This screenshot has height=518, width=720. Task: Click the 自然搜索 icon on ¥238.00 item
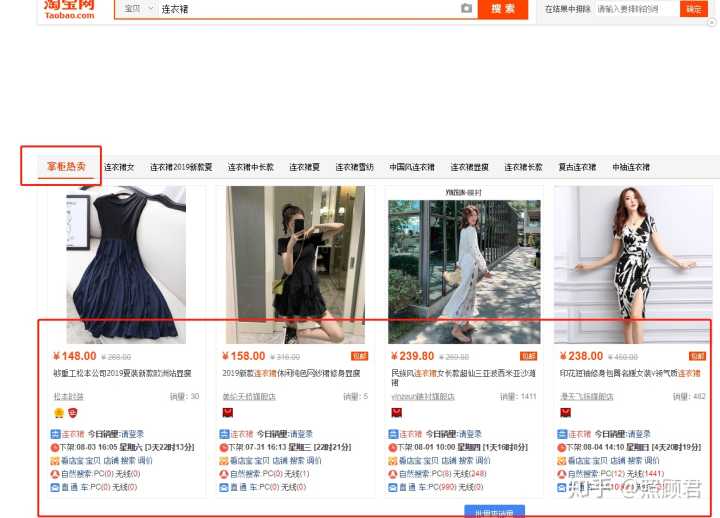(x=562, y=474)
